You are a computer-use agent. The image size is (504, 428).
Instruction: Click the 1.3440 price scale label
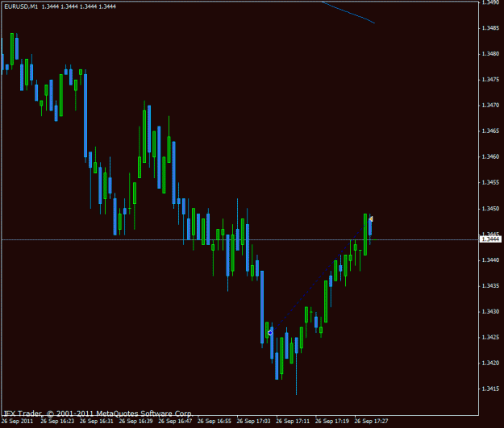pyautogui.click(x=490, y=260)
